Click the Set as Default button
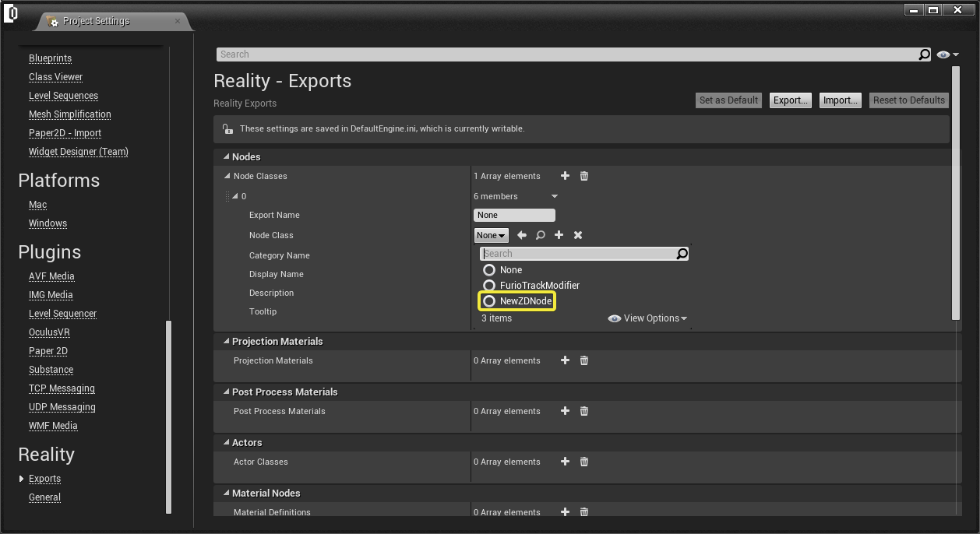Viewport: 980px width, 534px height. coord(728,100)
